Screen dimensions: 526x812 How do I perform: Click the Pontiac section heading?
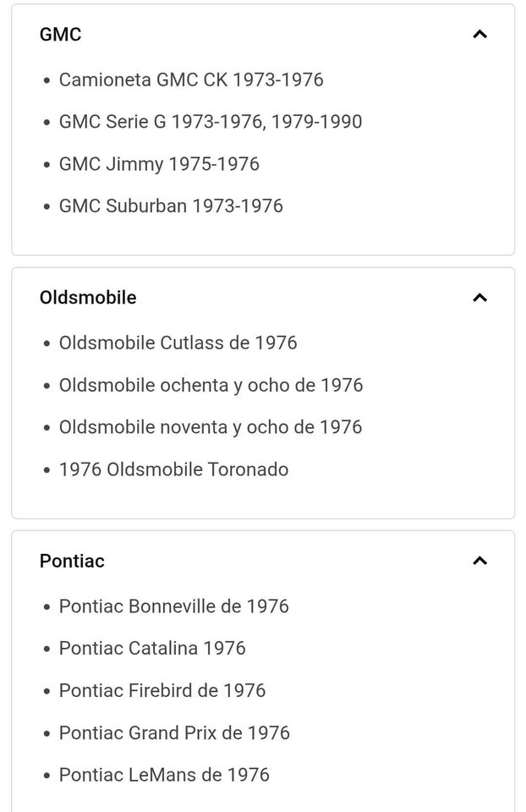(x=72, y=561)
